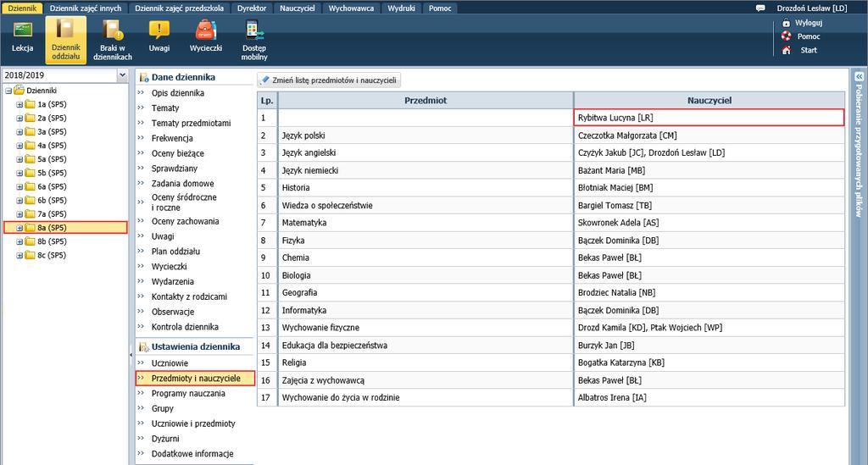The height and width of the screenshot is (465, 868).
Task: Click the folder icon of 1a (SP5)
Action: 30,104
